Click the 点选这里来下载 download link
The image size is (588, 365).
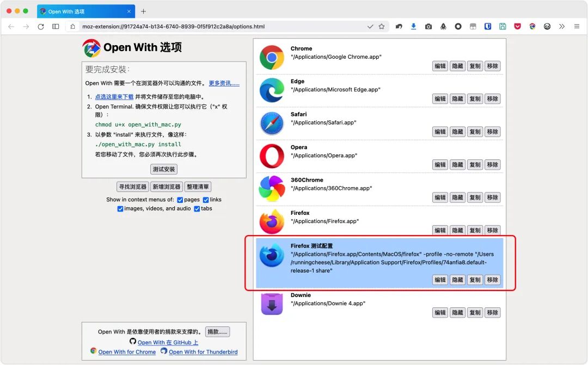(114, 97)
